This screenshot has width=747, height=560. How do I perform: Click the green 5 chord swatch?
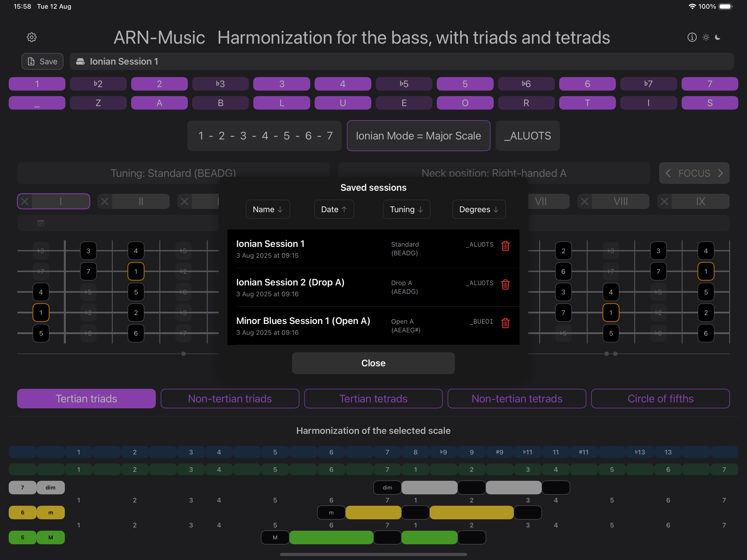(22, 537)
